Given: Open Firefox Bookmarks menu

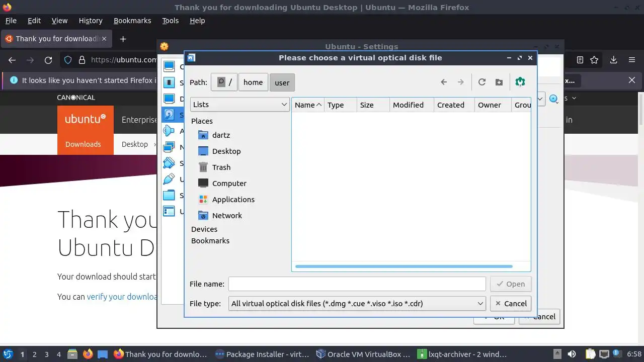Looking at the screenshot, I should click(x=132, y=21).
